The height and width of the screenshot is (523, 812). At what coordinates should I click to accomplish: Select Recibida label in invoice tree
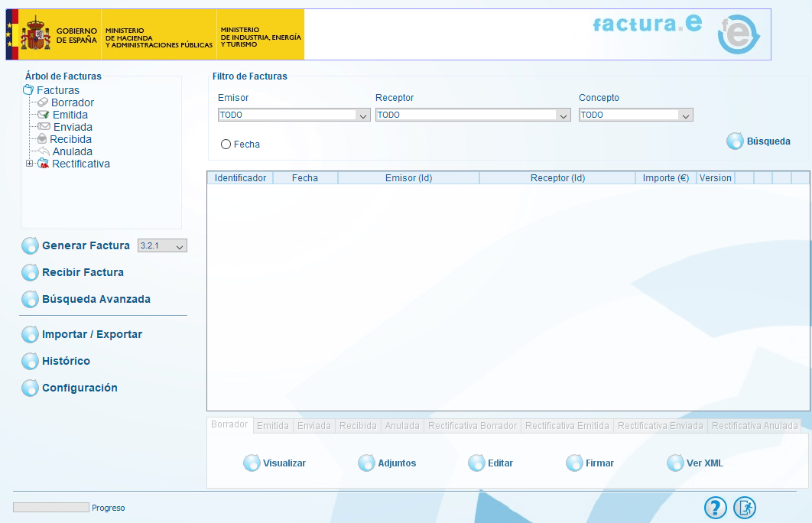[71, 139]
